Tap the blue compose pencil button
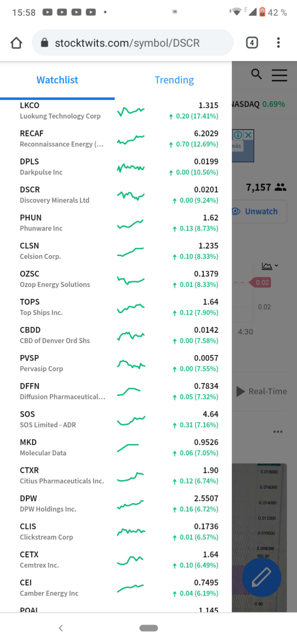Viewport: 297px width, 644px height. 262,578
